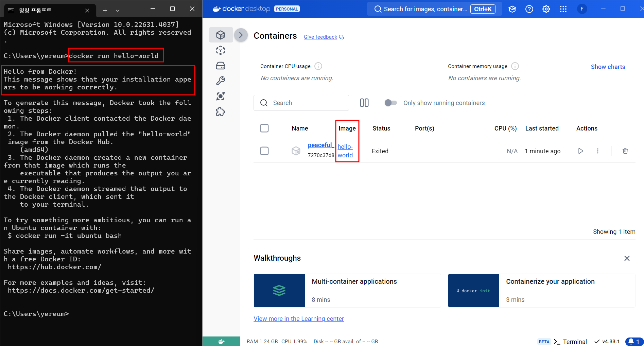The image size is (644, 346).
Task: Close the Walkthroughs section
Action: 627,258
